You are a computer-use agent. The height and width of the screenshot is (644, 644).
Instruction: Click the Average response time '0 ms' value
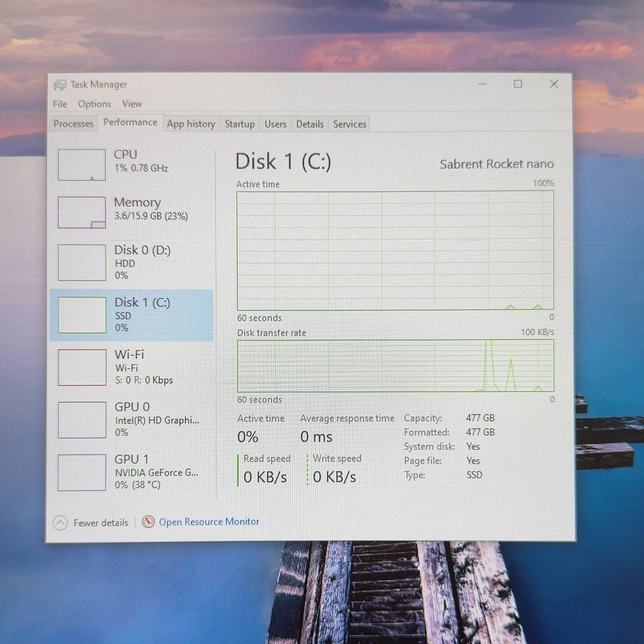click(316, 437)
